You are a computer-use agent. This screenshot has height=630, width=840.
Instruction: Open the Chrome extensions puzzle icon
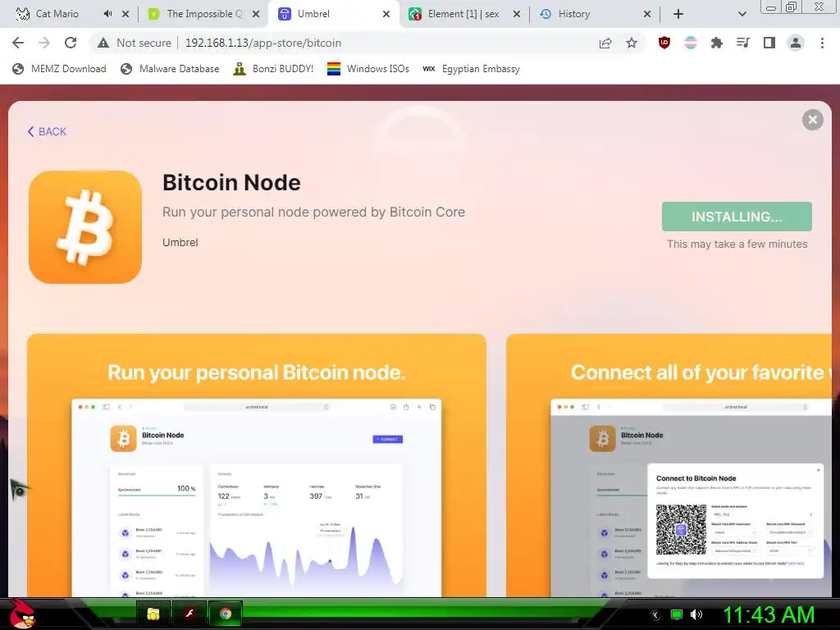click(x=717, y=43)
